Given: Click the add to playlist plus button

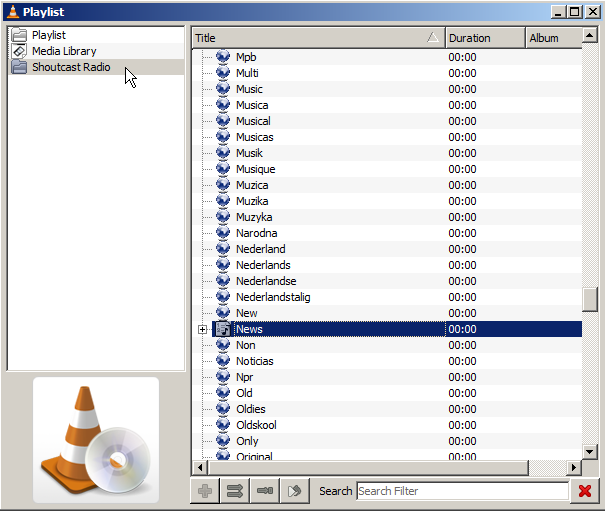Looking at the screenshot, I should point(204,491).
